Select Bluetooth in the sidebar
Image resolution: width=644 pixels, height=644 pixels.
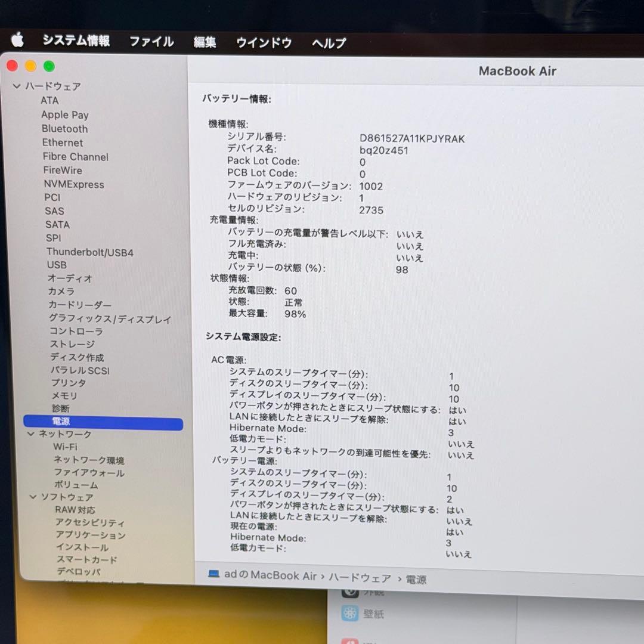(64, 129)
